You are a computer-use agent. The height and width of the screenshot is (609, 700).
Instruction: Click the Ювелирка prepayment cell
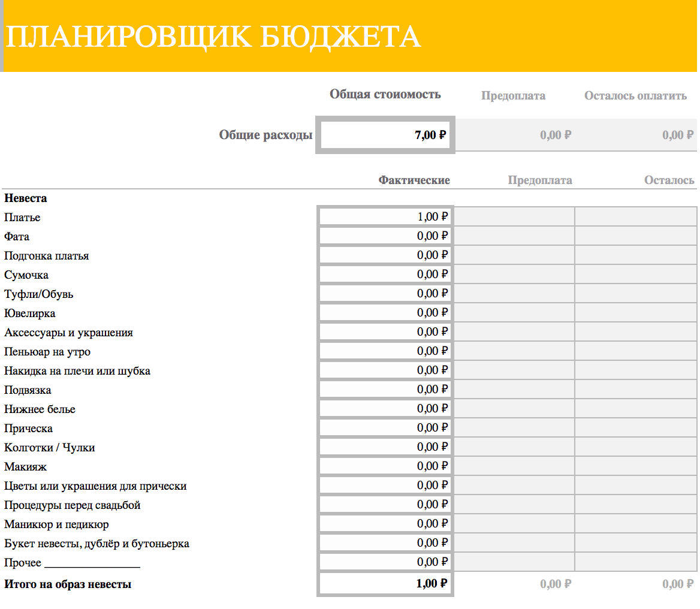[514, 313]
